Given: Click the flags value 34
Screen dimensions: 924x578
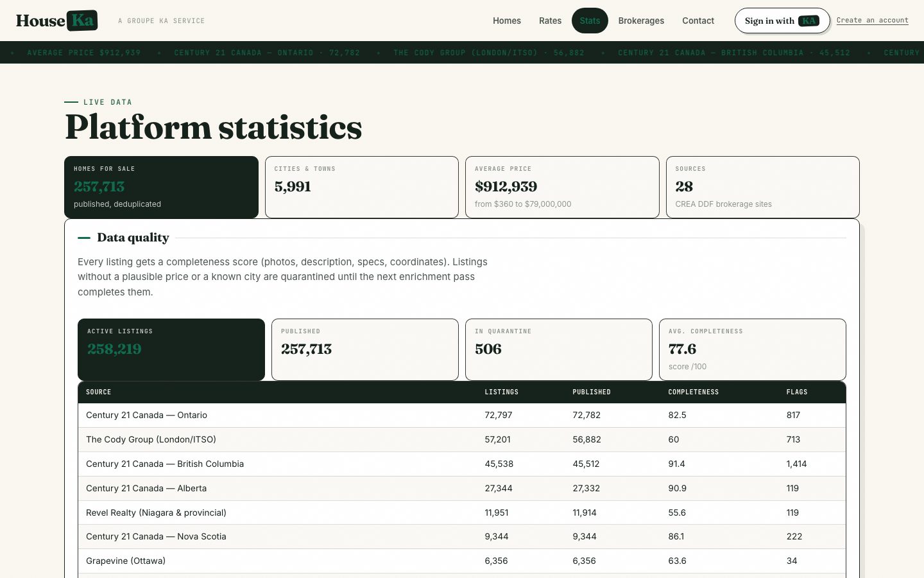Looking at the screenshot, I should (792, 561).
